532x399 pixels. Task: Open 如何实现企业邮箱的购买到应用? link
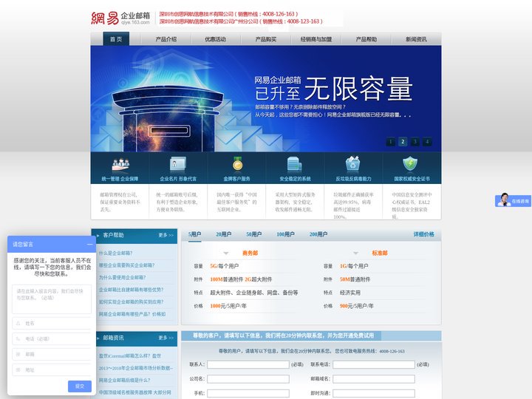[x=132, y=302]
